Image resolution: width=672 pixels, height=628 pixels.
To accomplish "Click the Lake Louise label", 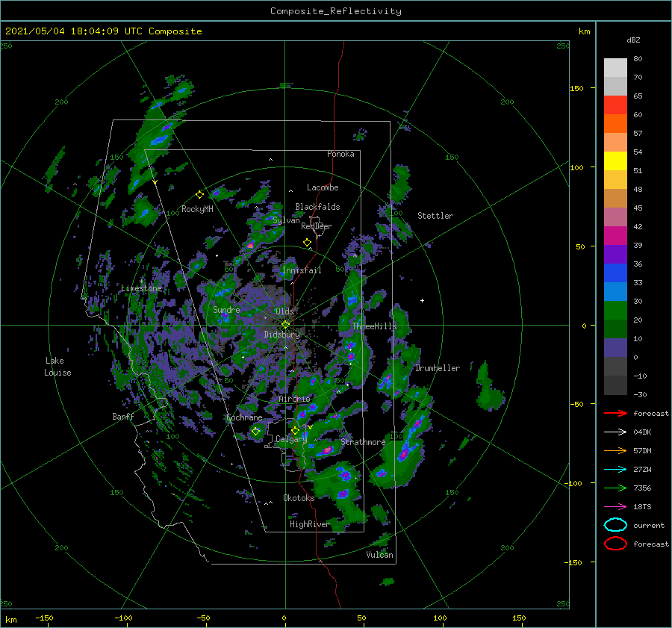I will pyautogui.click(x=57, y=367).
